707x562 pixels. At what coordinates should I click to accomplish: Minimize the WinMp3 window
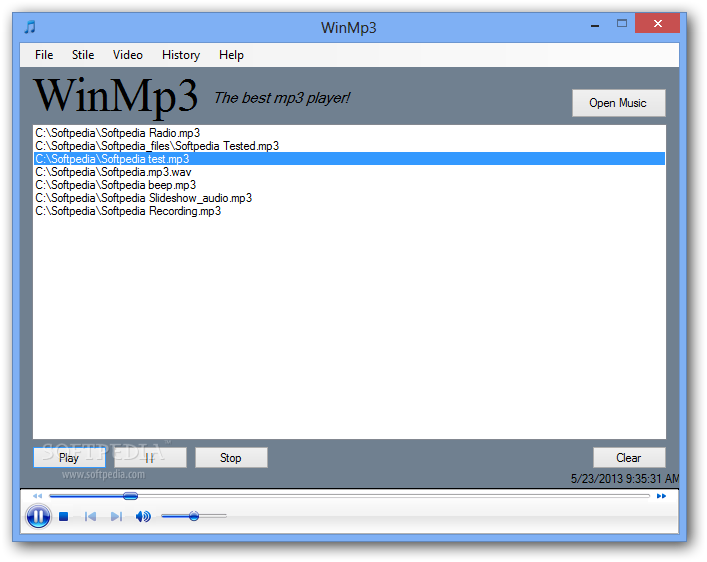click(x=595, y=25)
